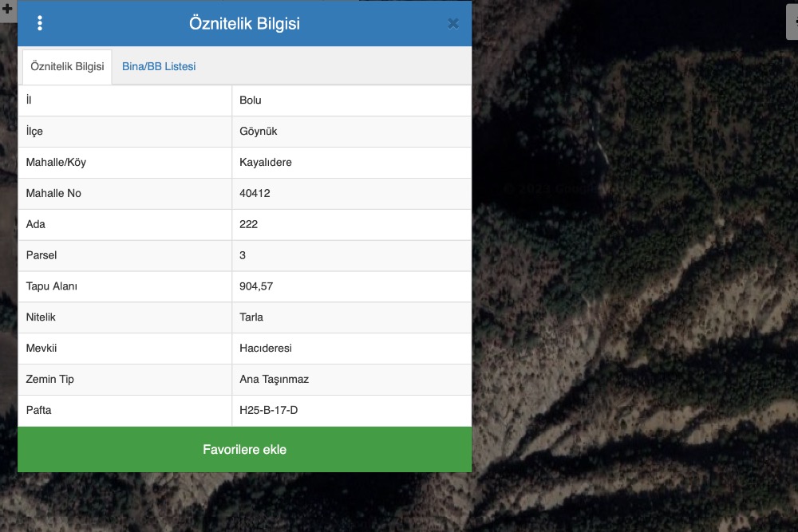Select the Hacıderesi value in Mevkii row

[266, 349]
